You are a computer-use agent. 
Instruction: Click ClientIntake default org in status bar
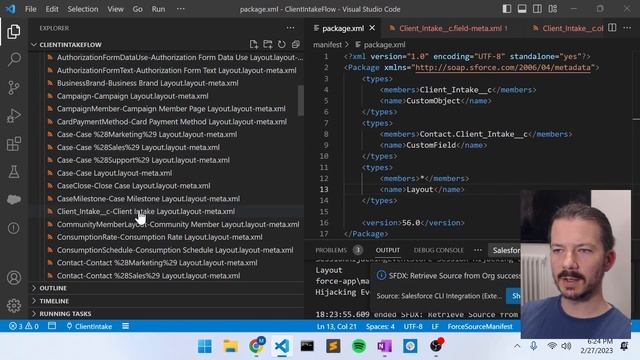click(x=89, y=326)
